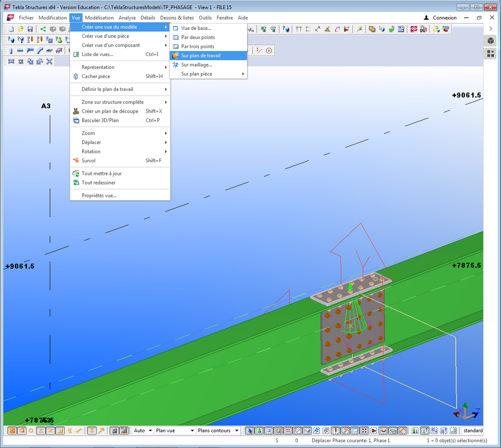This screenshot has width=501, height=448.
Task: Select the polybeam tool icon
Action: (30, 50)
